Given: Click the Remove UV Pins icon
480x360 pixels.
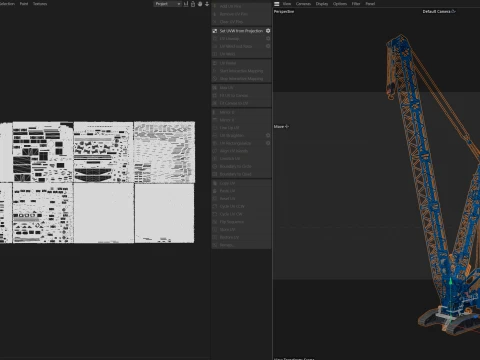Looking at the screenshot, I should pyautogui.click(x=215, y=14).
